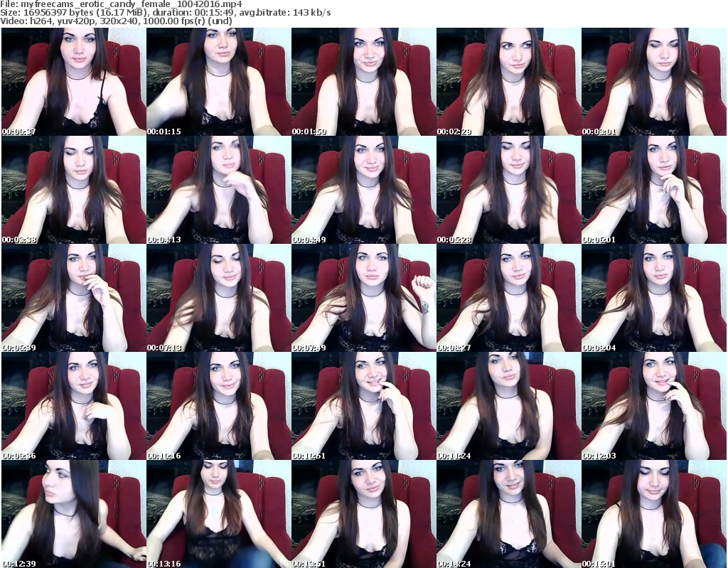This screenshot has height=568, width=728.
Task: Select the thumbnail timestamped 00:07:13
Action: [219, 298]
